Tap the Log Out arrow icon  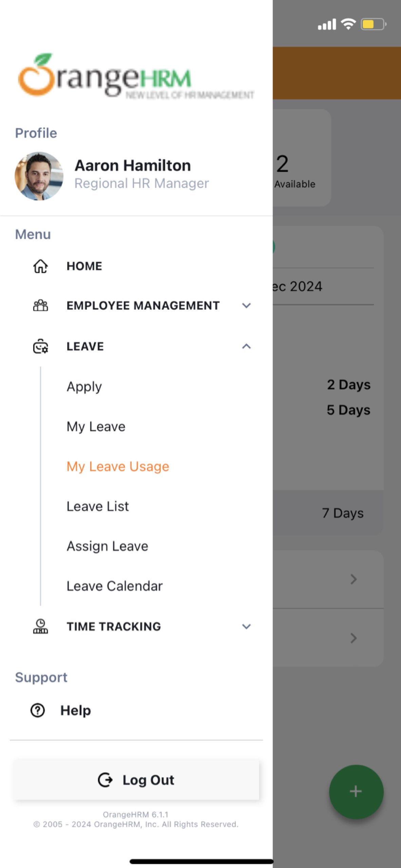click(x=105, y=780)
